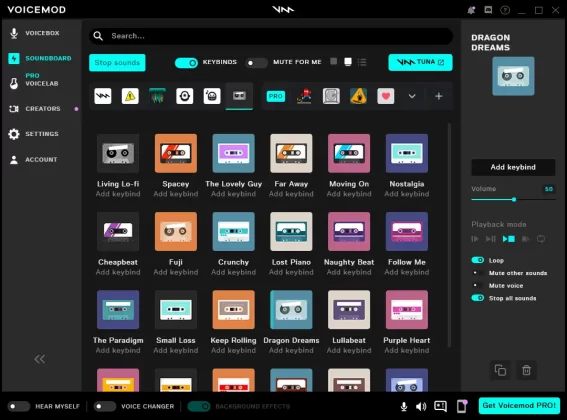Viewport: 567px width, 420px height.
Task: Toggle Voice Changer switch
Action: coord(105,406)
